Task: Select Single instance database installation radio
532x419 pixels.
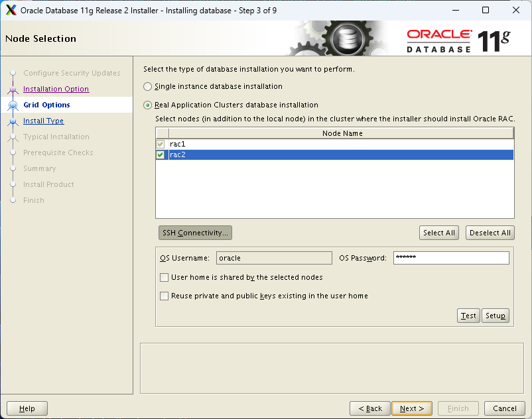Action: pyautogui.click(x=147, y=86)
